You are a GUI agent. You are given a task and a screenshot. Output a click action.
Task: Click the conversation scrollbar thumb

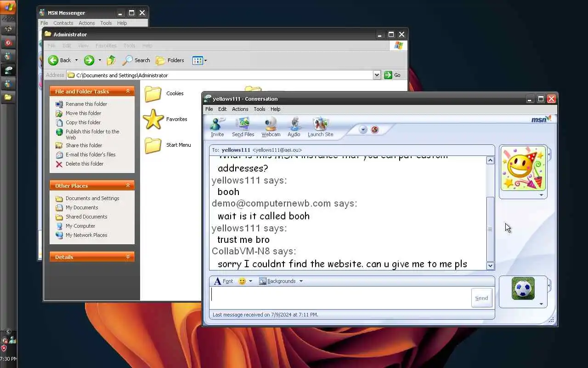[x=490, y=229]
